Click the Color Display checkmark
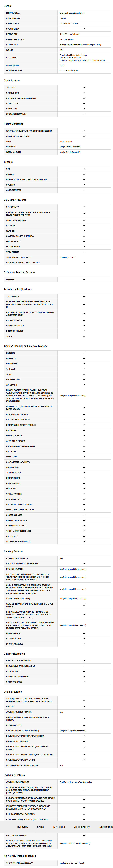 click(84, 29)
